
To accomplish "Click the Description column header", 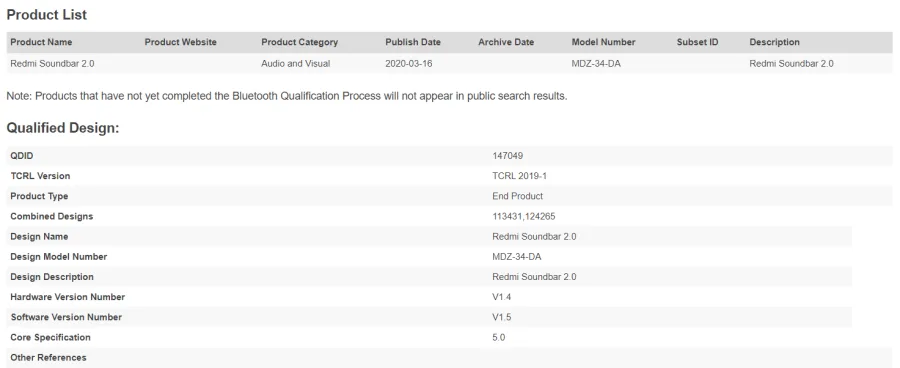I will tap(774, 42).
